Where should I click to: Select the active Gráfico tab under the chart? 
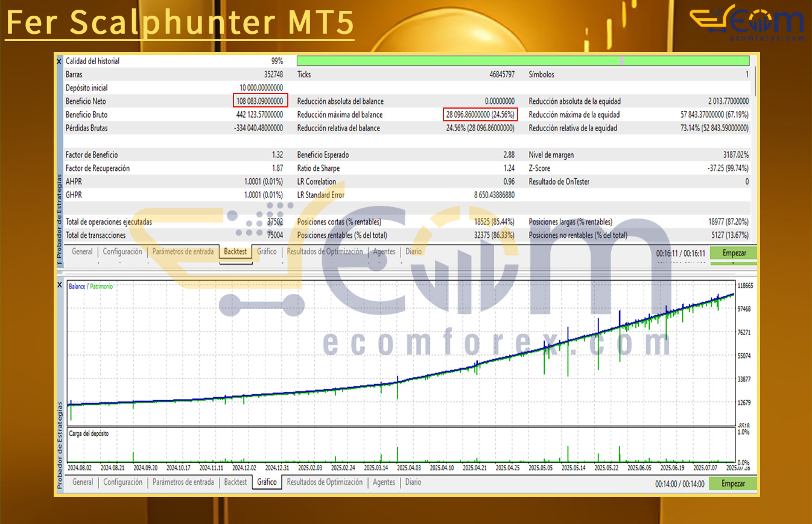pos(267,482)
